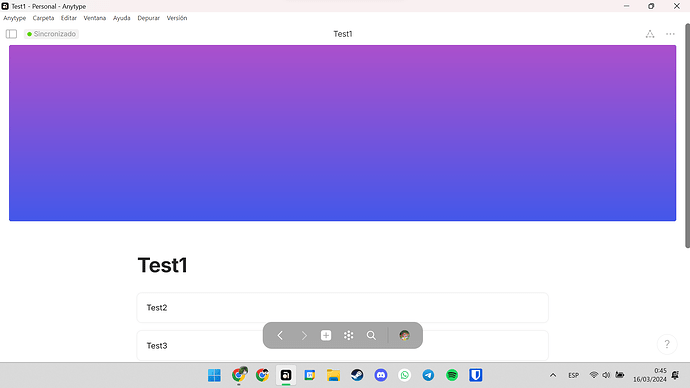Select the Anytype taskbar icon

pos(286,375)
